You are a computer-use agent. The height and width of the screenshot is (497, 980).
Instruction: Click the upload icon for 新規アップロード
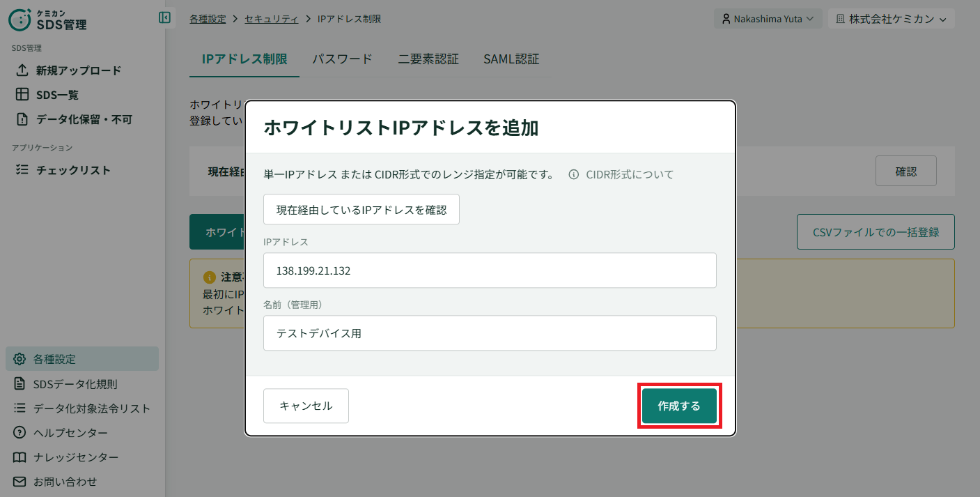22,70
